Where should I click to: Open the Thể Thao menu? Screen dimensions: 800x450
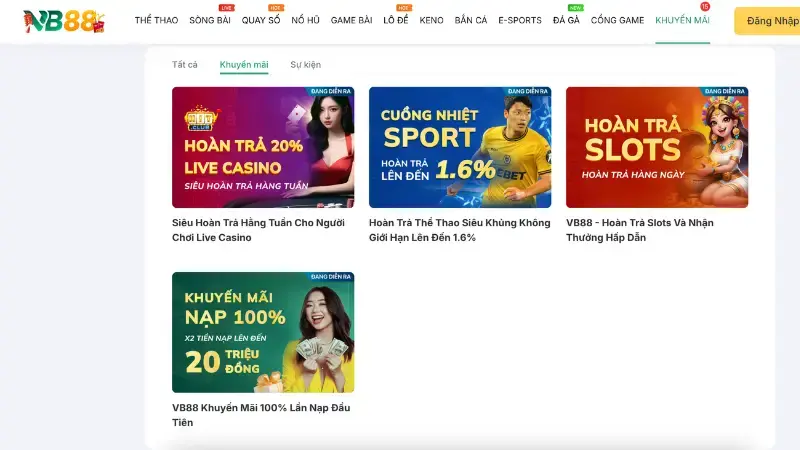pyautogui.click(x=156, y=20)
